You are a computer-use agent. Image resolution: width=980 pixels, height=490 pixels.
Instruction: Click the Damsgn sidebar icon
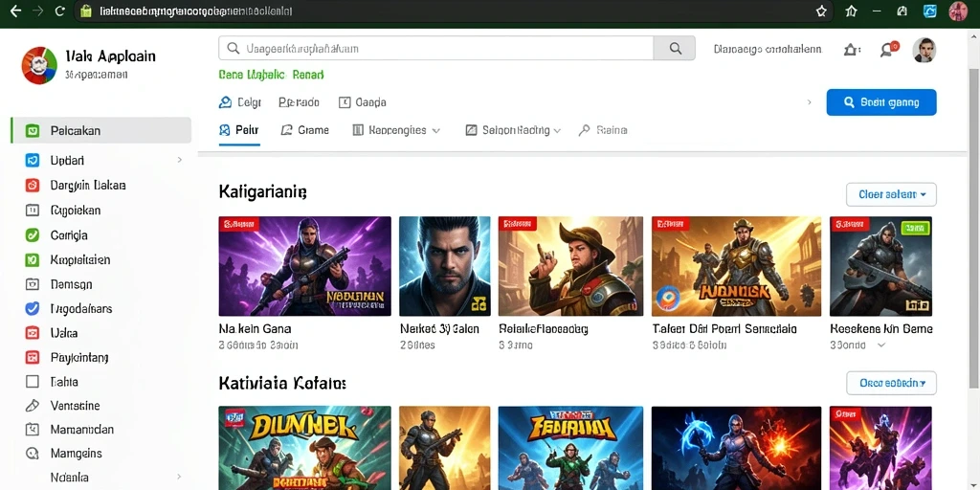pyautogui.click(x=33, y=284)
